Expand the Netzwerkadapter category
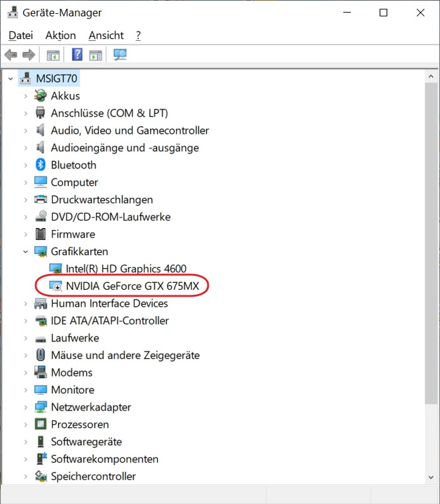 [25, 407]
